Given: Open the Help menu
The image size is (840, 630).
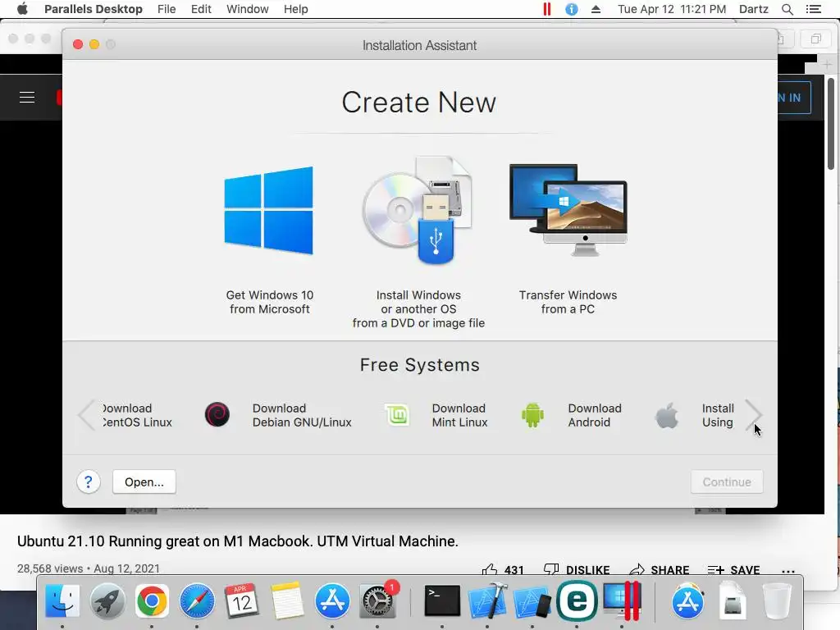Looking at the screenshot, I should [295, 9].
